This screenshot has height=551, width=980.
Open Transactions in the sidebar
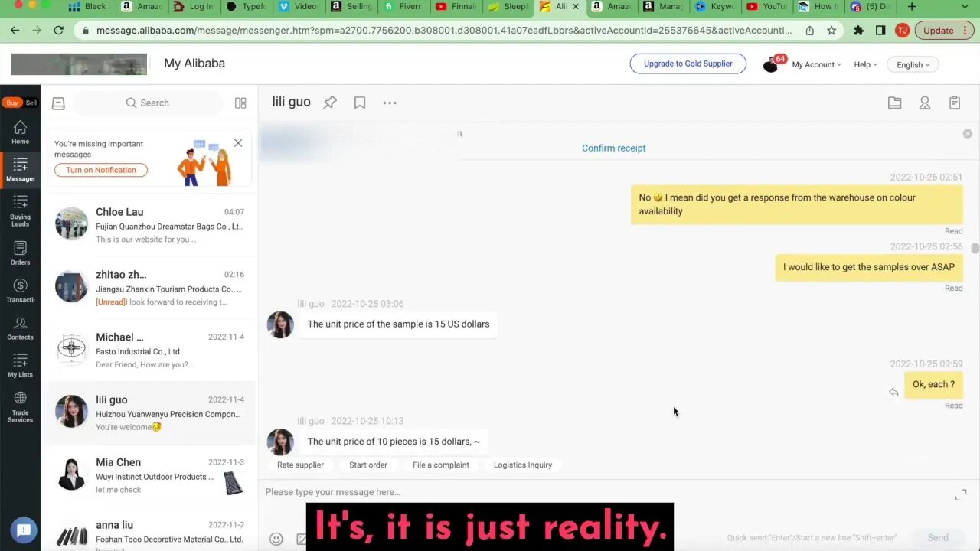(x=20, y=291)
